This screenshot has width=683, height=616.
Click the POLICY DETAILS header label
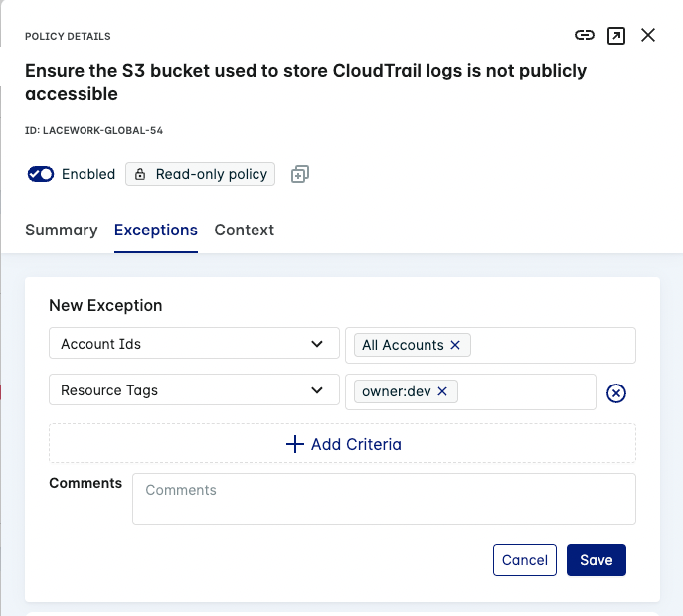[x=68, y=36]
